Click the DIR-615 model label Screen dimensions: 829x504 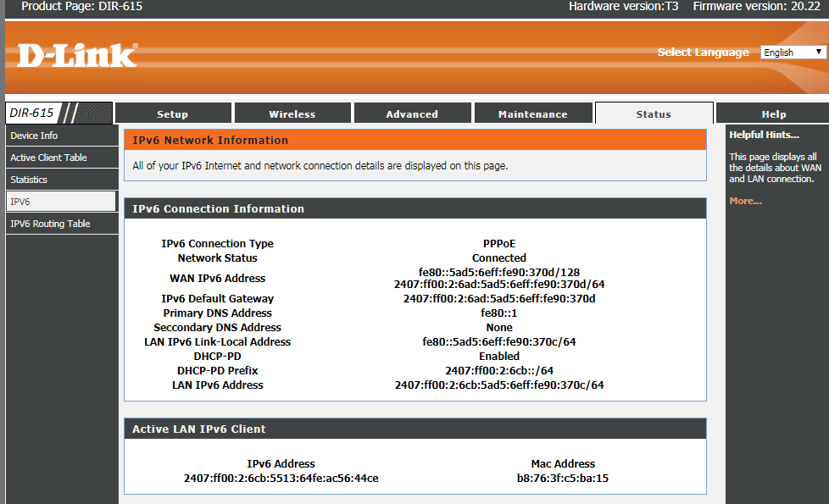coord(31,113)
